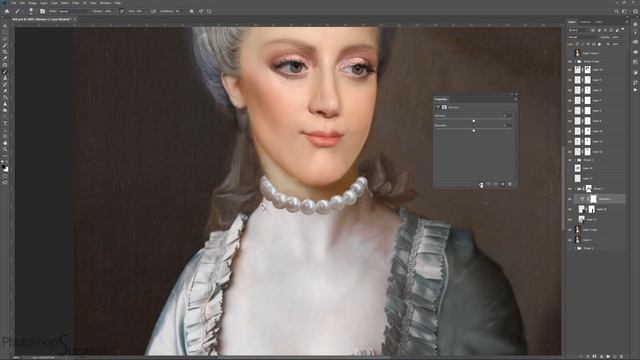Select the Move tool
The height and width of the screenshot is (360, 640).
(x=5, y=26)
